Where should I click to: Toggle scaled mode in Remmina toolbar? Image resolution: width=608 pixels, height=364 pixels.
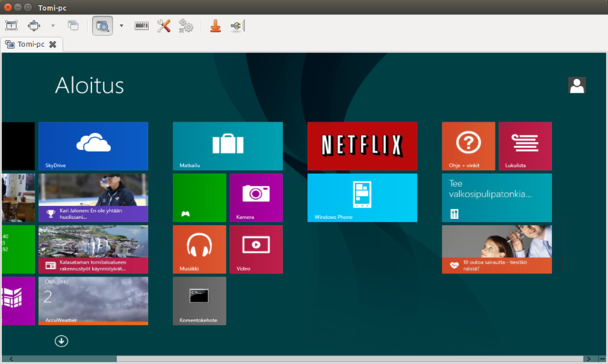(102, 26)
